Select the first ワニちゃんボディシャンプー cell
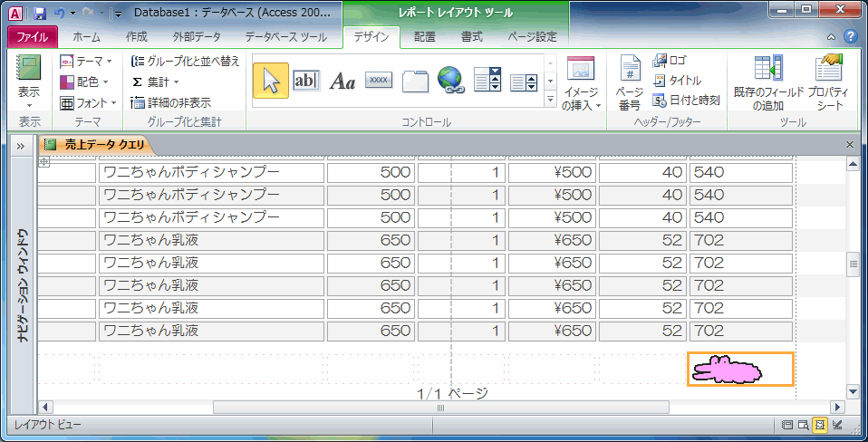The image size is (868, 442). pyautogui.click(x=211, y=172)
